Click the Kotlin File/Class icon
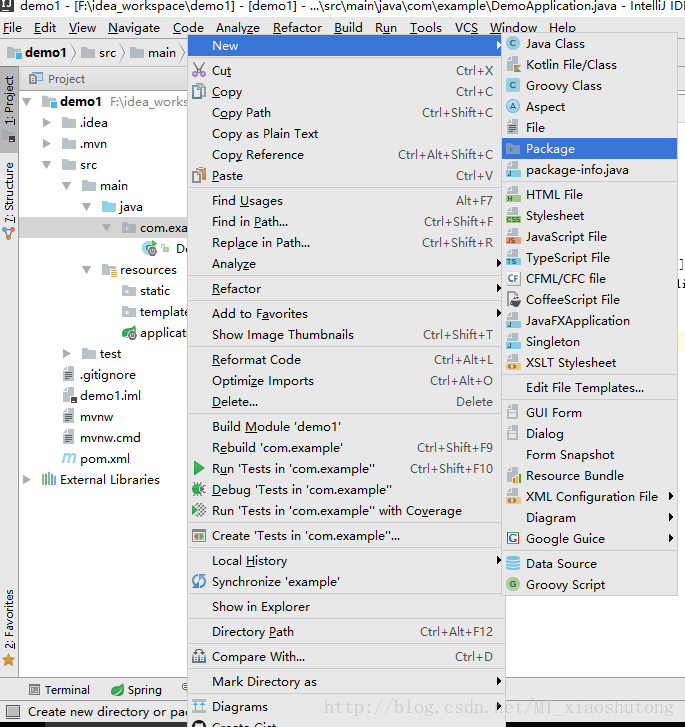 [512, 64]
